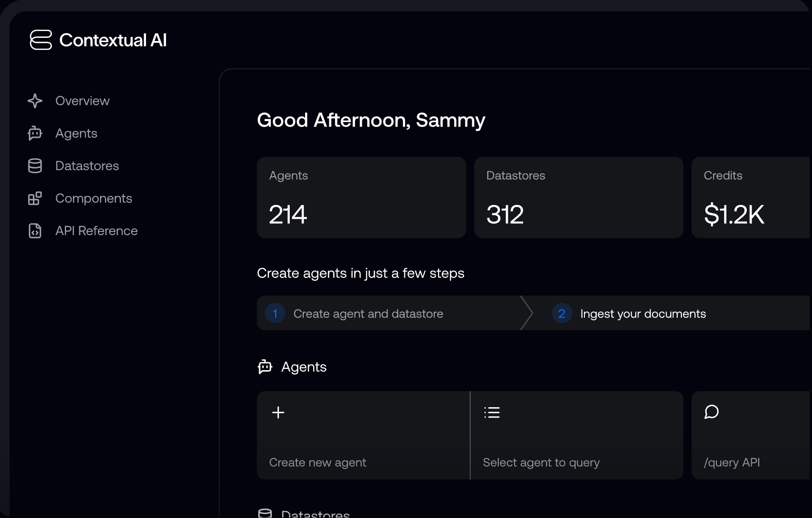Click the Datastores database icon in sidebar

35,166
